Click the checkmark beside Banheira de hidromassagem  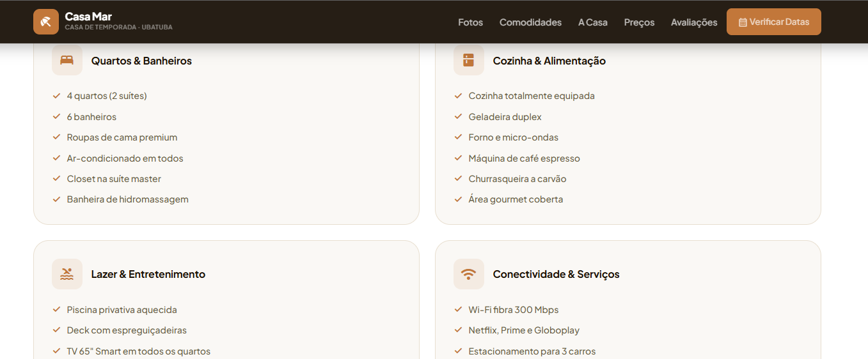(x=56, y=199)
